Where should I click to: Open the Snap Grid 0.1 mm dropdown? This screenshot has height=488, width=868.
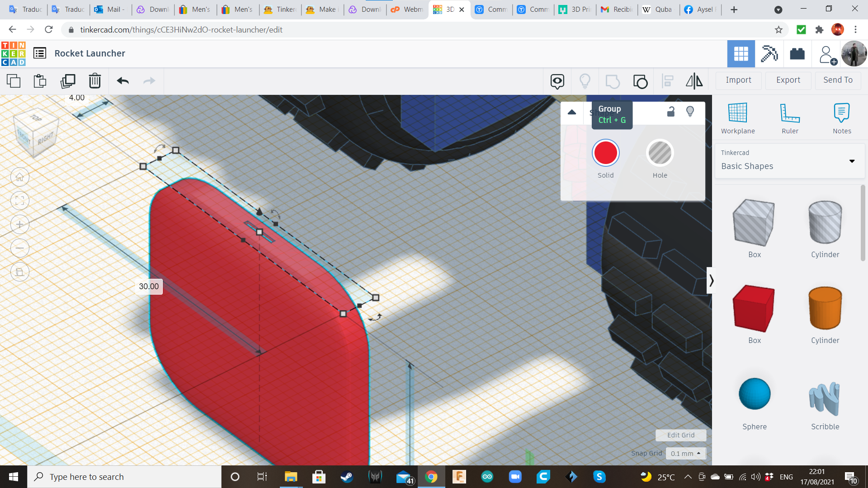click(x=685, y=453)
